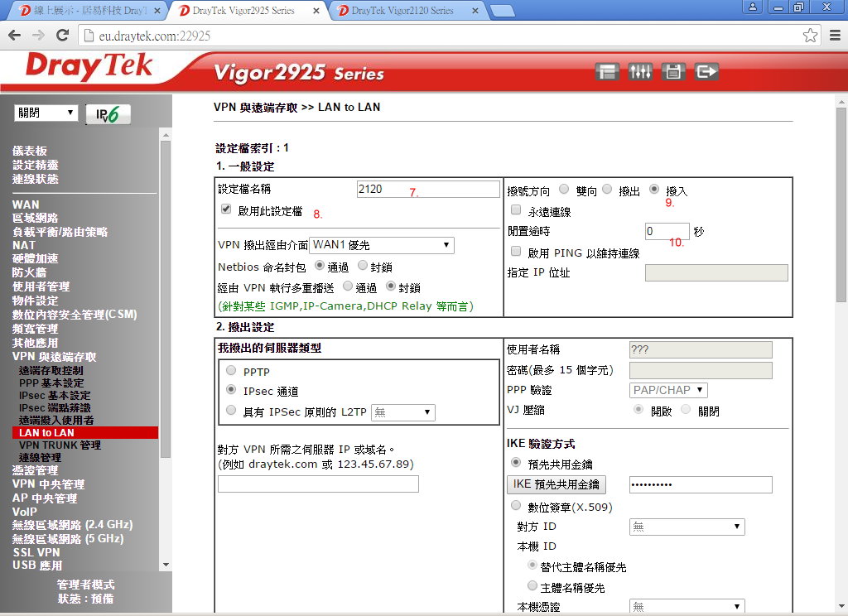Image resolution: width=848 pixels, height=616 pixels.
Task: Select the 預先共用金鑰 radio button
Action: pyautogui.click(x=516, y=463)
